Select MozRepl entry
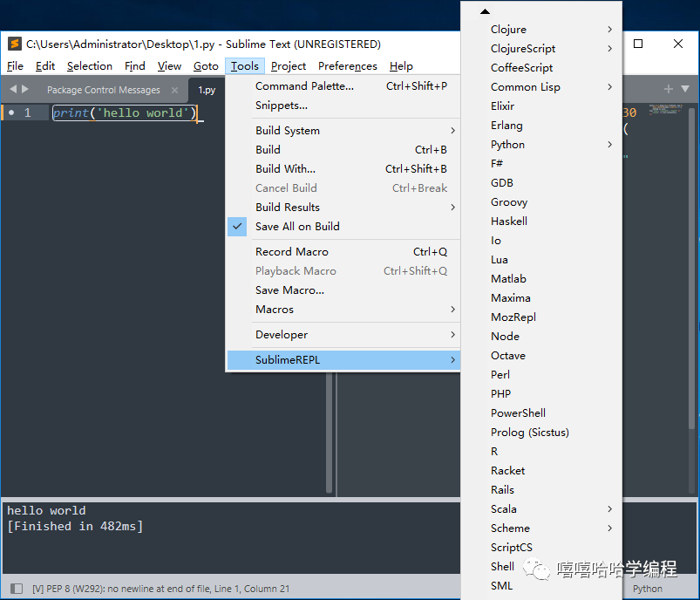Image resolution: width=700 pixels, height=600 pixels. point(541,317)
